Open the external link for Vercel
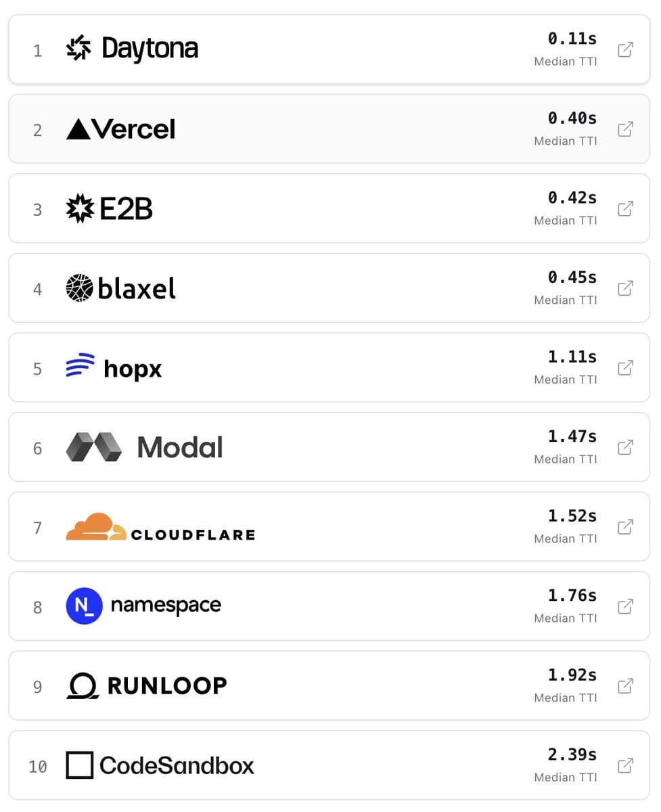Viewport: 661px width, 812px height. pos(625,129)
